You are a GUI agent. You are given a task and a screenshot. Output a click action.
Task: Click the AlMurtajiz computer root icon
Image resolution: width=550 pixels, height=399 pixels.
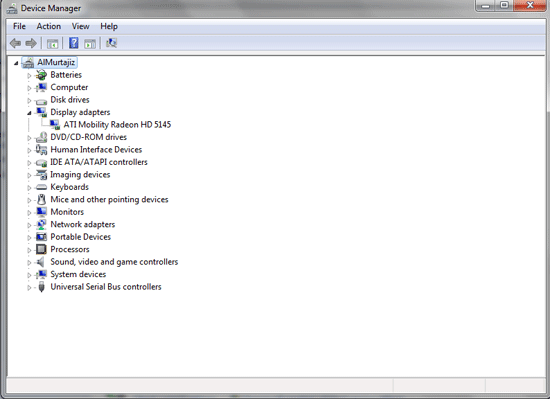28,62
